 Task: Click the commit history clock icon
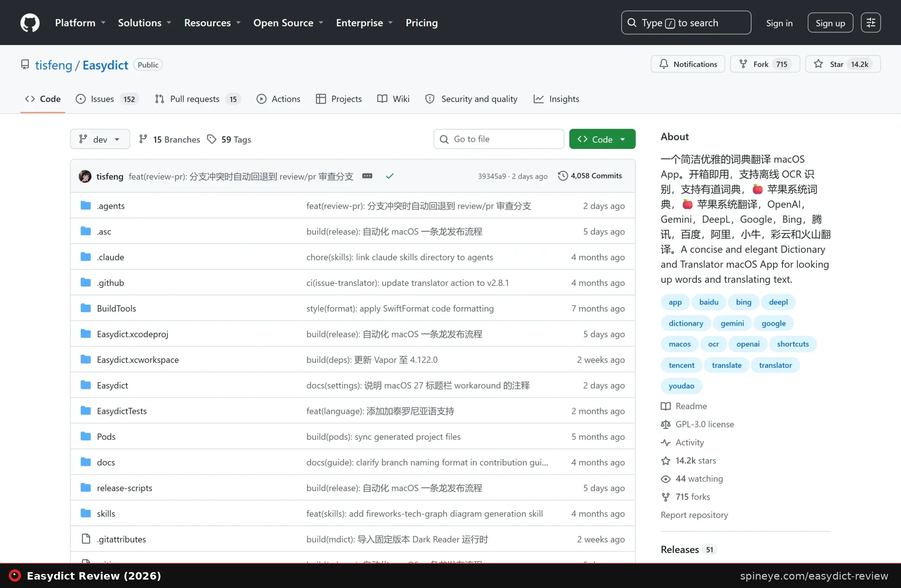tap(562, 176)
